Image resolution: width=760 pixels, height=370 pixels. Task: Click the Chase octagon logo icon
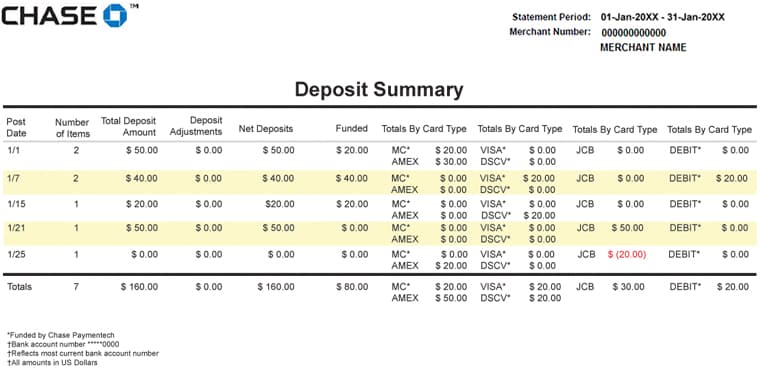tap(115, 15)
